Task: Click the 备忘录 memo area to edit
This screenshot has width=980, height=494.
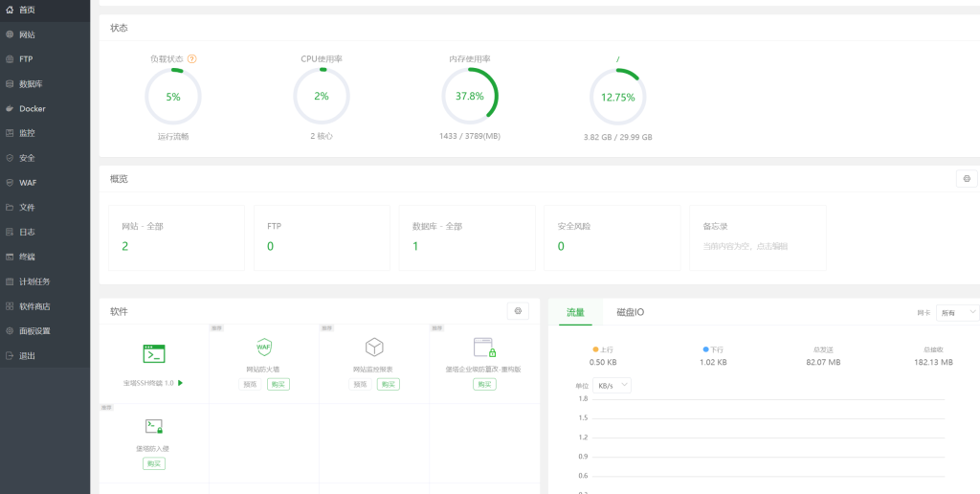Action: [x=758, y=237]
